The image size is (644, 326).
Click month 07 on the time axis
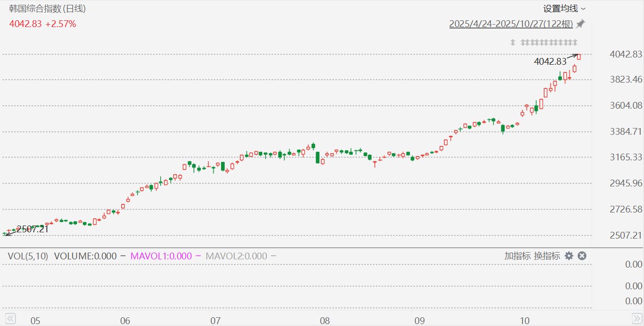pyautogui.click(x=215, y=321)
